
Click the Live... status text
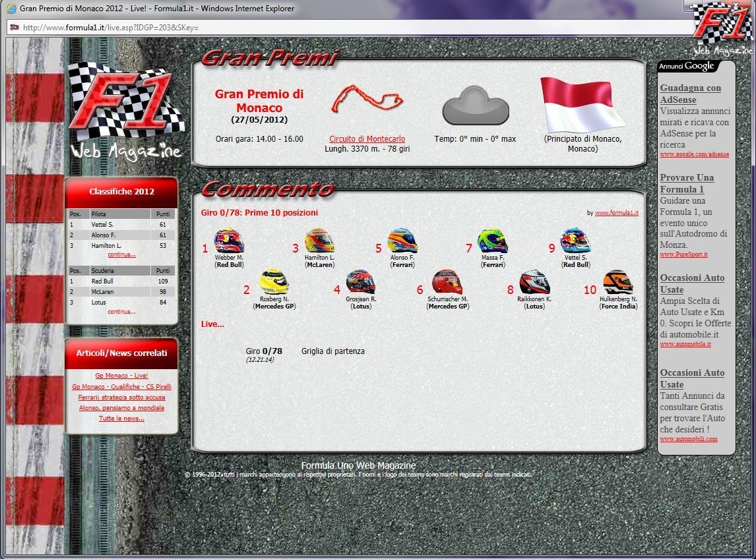pyautogui.click(x=212, y=324)
